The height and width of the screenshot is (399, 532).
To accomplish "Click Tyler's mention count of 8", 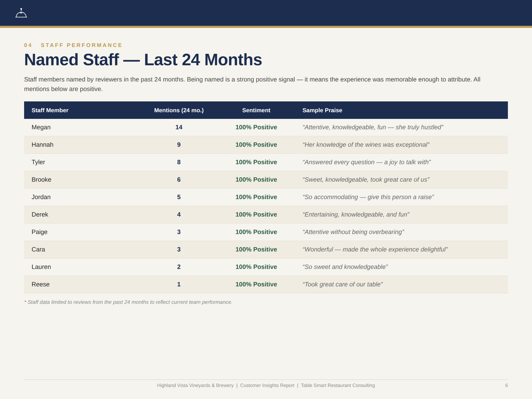I will (179, 162).
